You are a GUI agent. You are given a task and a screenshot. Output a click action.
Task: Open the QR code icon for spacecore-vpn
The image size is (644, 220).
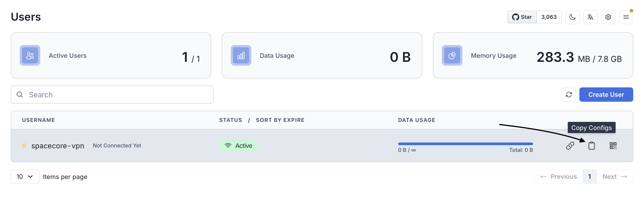(x=613, y=146)
